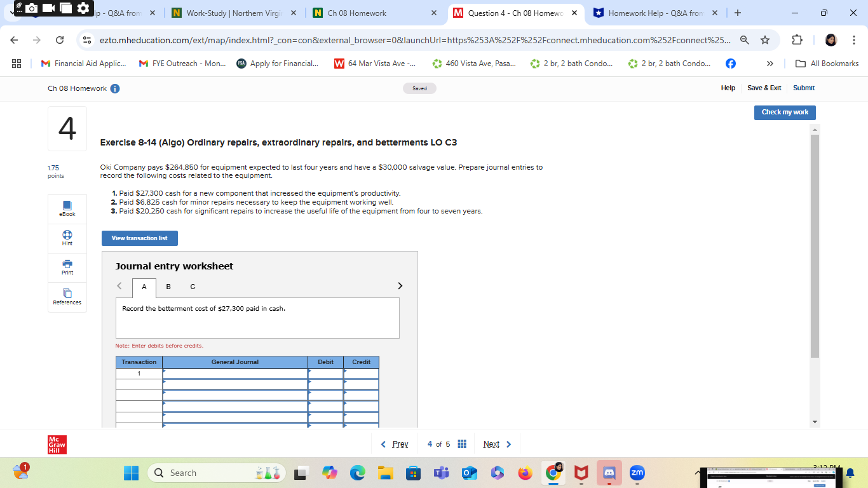Open the 64 Mar Vista Ave bookmark

click(375, 64)
